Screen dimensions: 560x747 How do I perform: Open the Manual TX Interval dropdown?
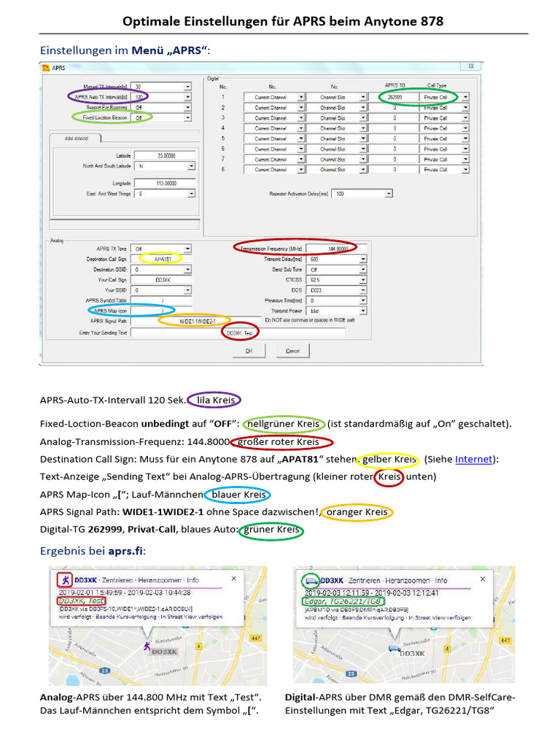point(187,87)
